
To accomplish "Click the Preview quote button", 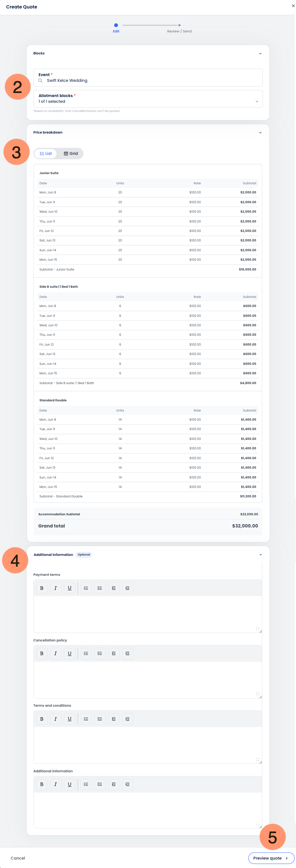I will click(x=271, y=858).
